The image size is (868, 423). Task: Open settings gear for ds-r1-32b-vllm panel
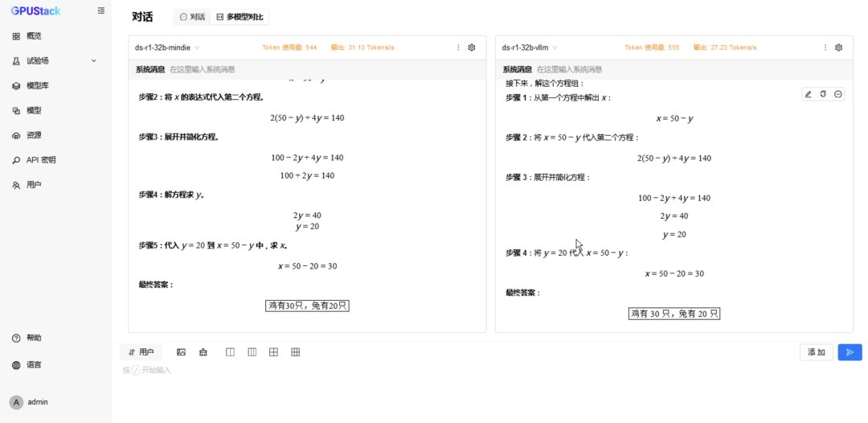(x=838, y=47)
